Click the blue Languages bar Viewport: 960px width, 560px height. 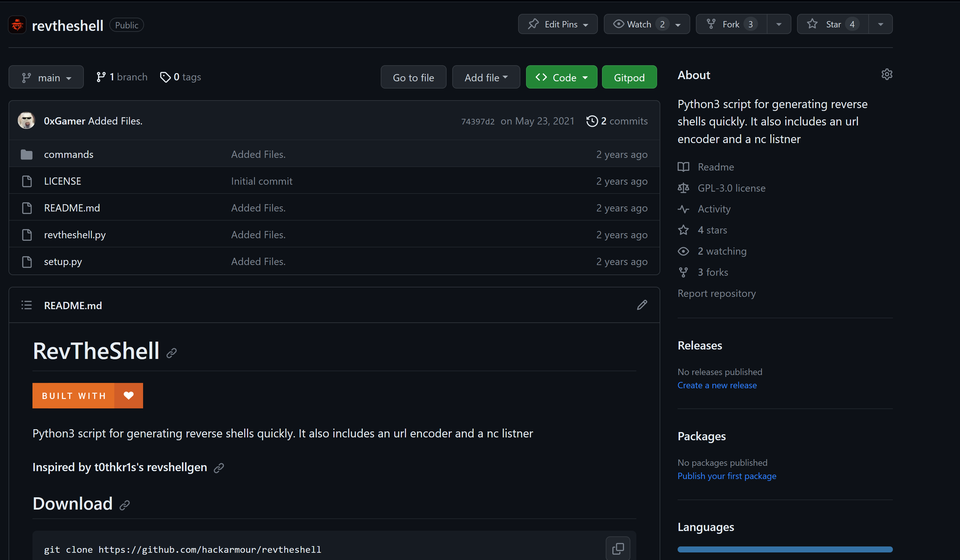pos(784,549)
